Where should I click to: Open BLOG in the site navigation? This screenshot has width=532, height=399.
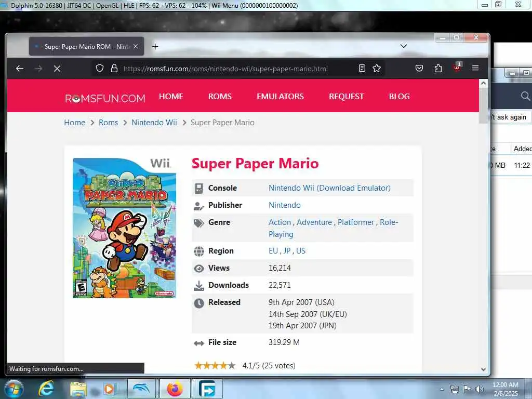[400, 96]
